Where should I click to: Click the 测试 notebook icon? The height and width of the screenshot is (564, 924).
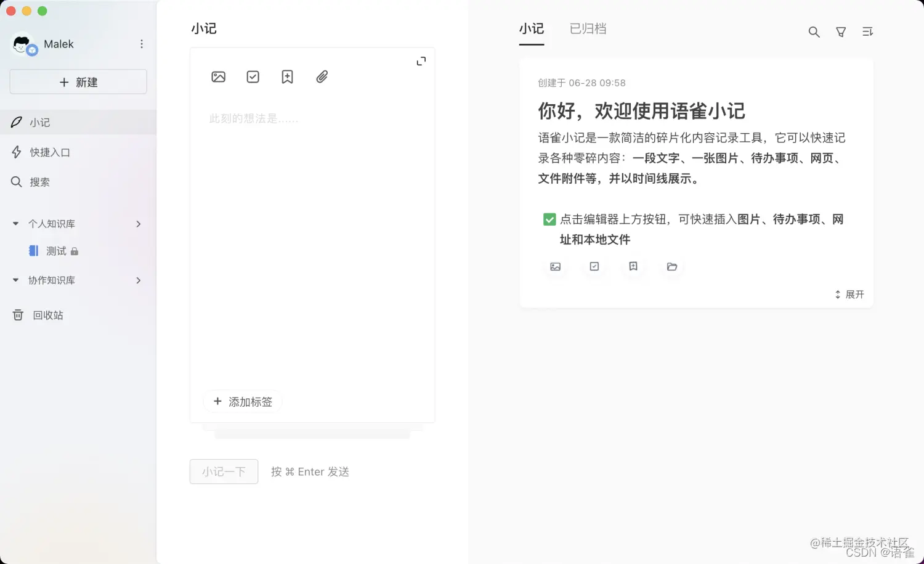pos(33,251)
